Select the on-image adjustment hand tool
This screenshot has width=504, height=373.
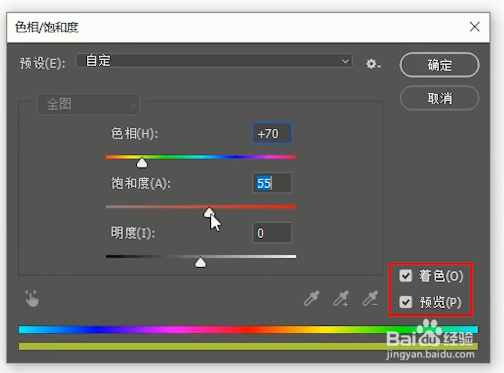tap(32, 298)
